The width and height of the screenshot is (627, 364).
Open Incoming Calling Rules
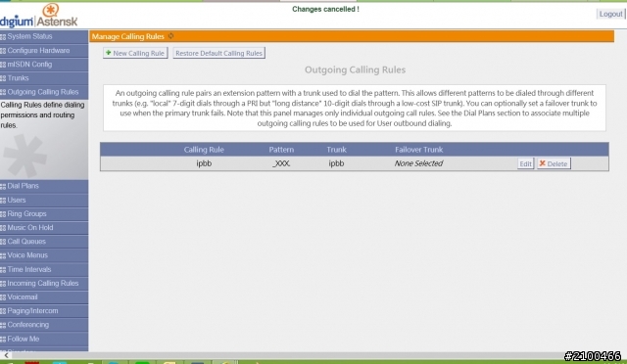pos(44,284)
